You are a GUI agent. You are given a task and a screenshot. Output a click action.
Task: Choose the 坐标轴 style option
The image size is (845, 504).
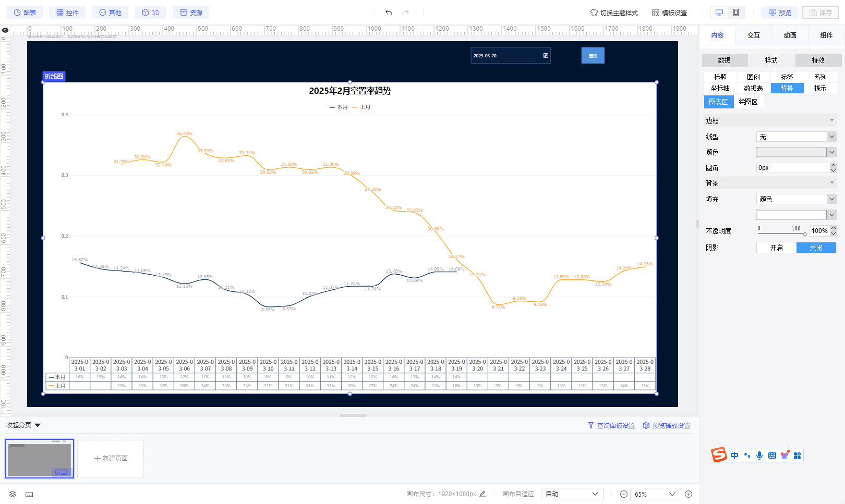[720, 88]
